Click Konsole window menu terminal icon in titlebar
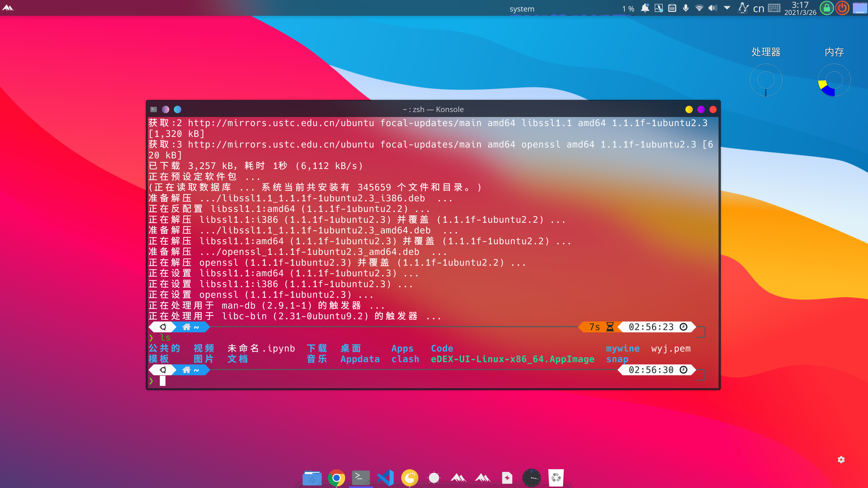868x488 pixels. (154, 109)
